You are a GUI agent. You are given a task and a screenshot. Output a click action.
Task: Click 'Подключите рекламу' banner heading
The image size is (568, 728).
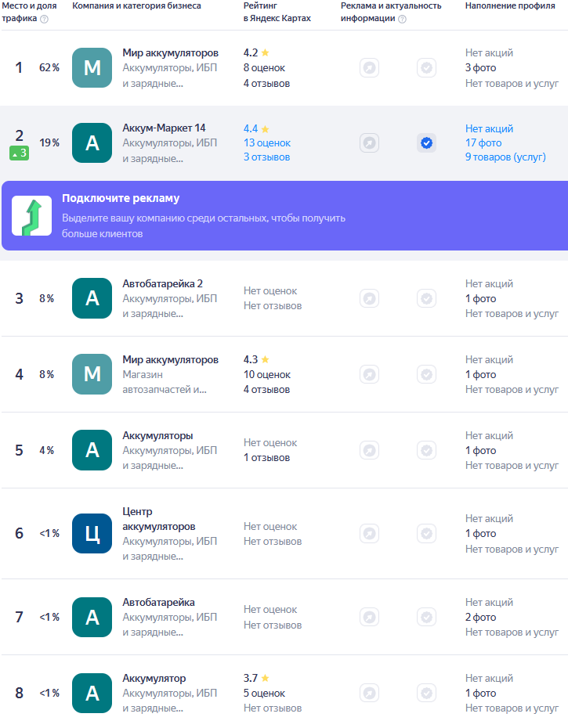tap(121, 198)
